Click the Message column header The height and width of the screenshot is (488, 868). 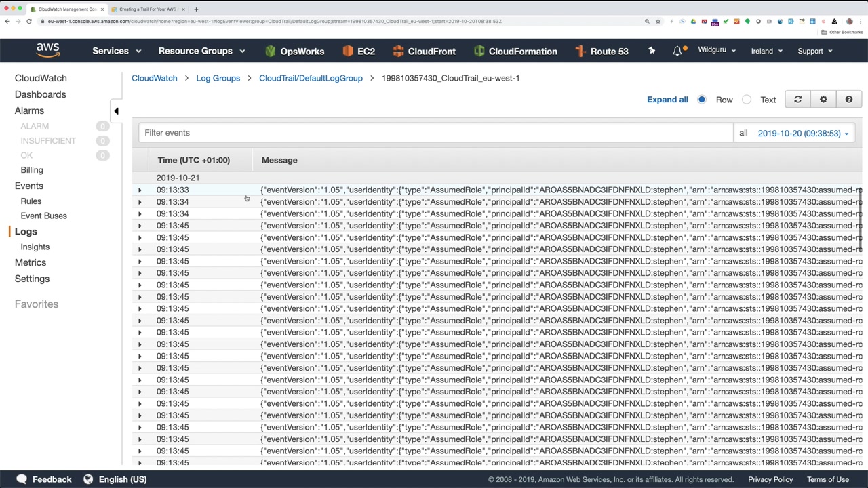[x=279, y=160]
